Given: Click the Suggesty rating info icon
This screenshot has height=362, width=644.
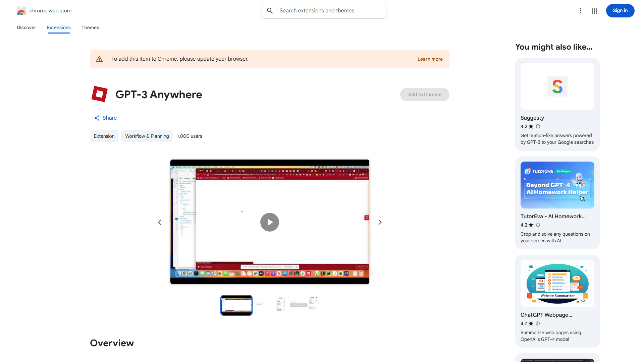Looking at the screenshot, I should (x=538, y=126).
